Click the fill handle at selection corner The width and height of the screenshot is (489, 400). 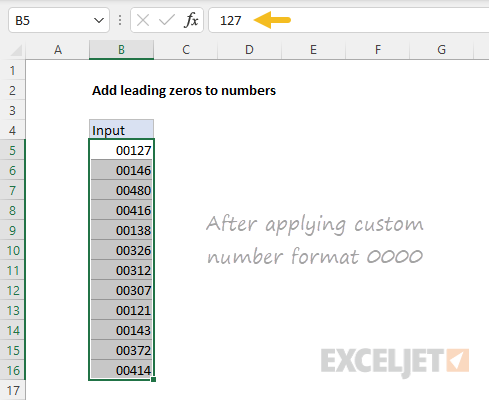pos(153,379)
